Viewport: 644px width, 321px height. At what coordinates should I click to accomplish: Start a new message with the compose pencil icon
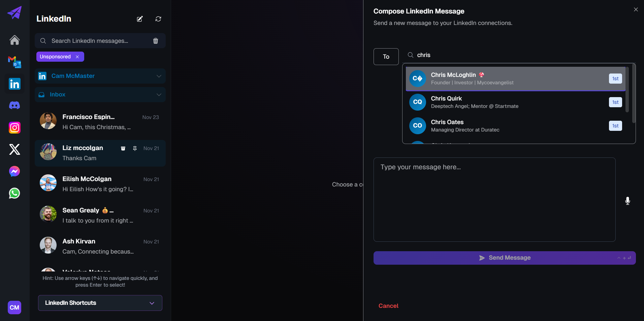(140, 19)
